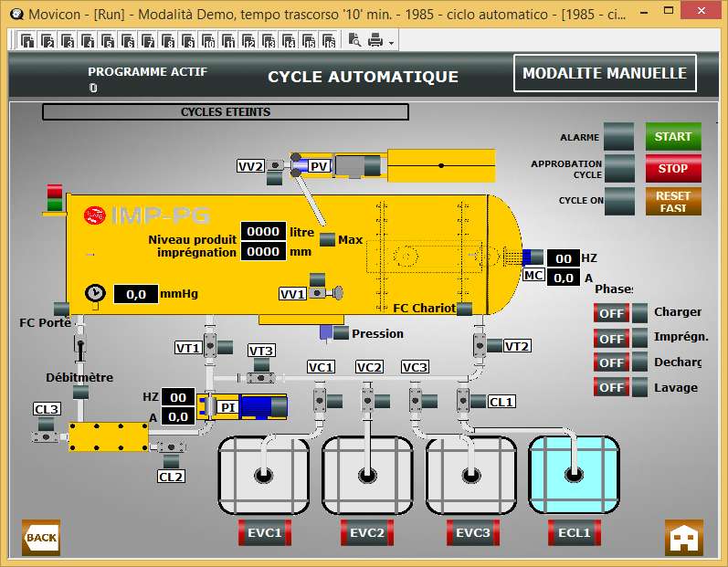Click the VT3 valve symbol
728x567 pixels.
tap(262, 377)
